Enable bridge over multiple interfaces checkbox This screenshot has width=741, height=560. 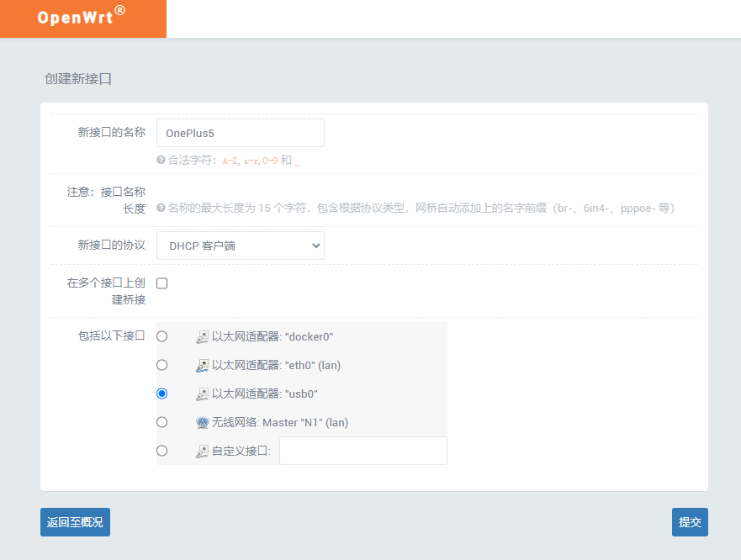coord(162,283)
